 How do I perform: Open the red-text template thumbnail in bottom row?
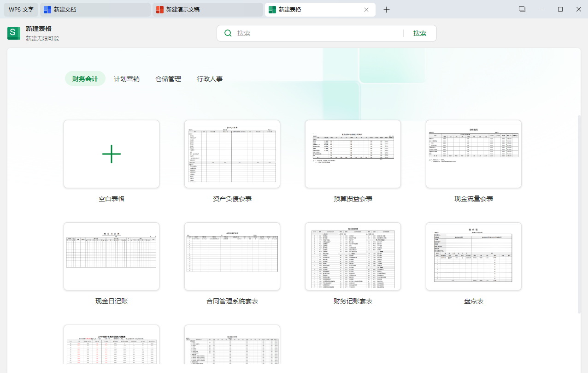pyautogui.click(x=112, y=344)
